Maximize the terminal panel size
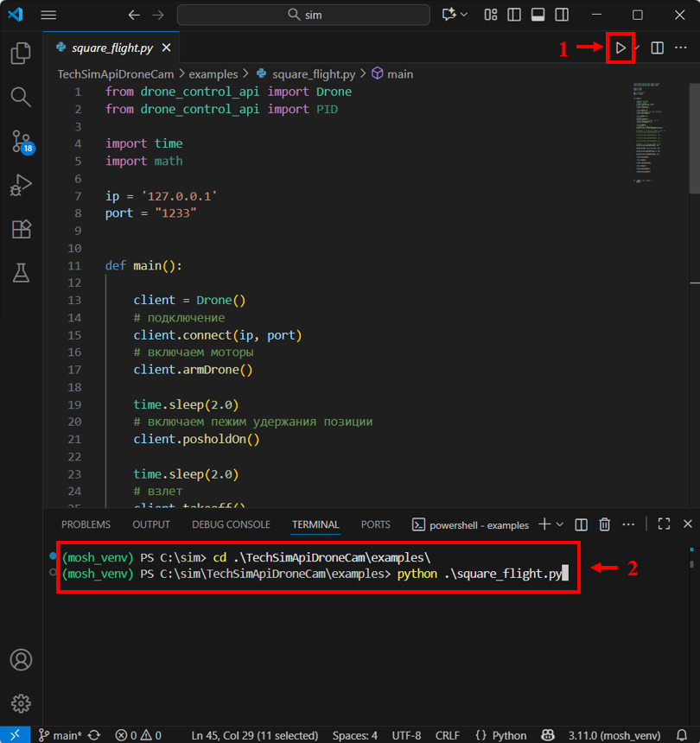Image resolution: width=700 pixels, height=743 pixels. pyautogui.click(x=664, y=524)
